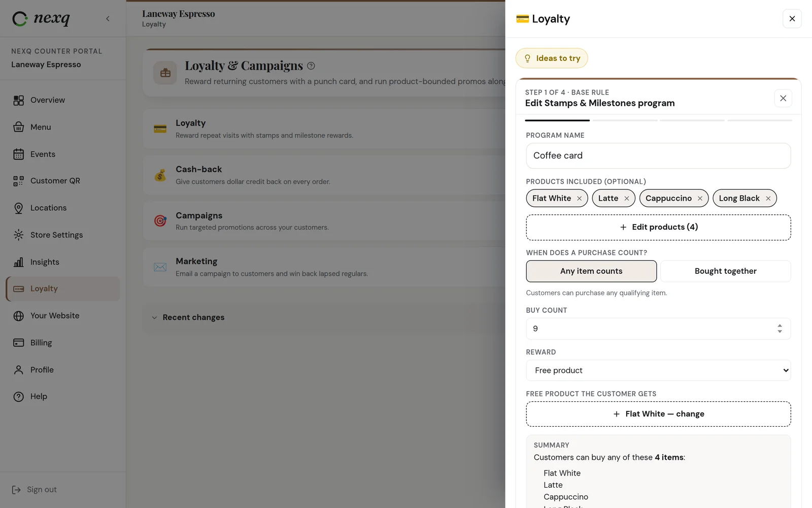Go to the Menu section
The height and width of the screenshot is (508, 812).
pos(63,127)
